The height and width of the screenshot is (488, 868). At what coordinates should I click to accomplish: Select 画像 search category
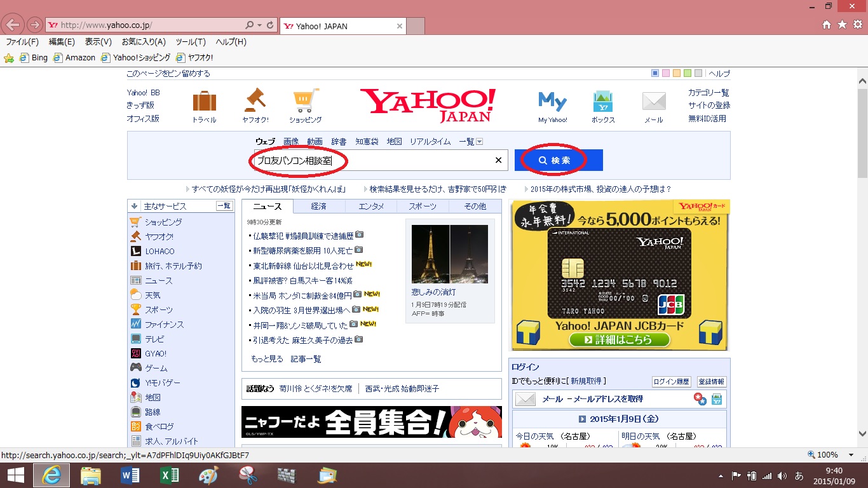click(x=291, y=142)
